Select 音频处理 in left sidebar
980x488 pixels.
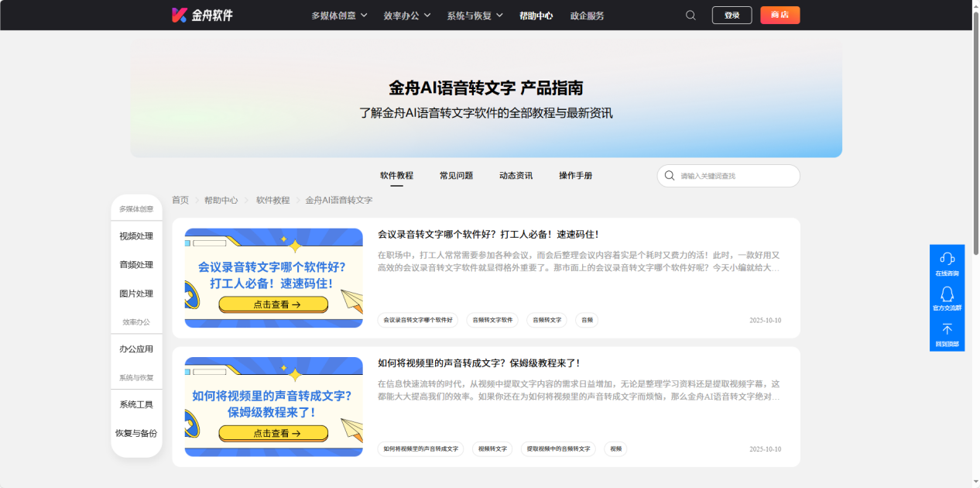(136, 265)
